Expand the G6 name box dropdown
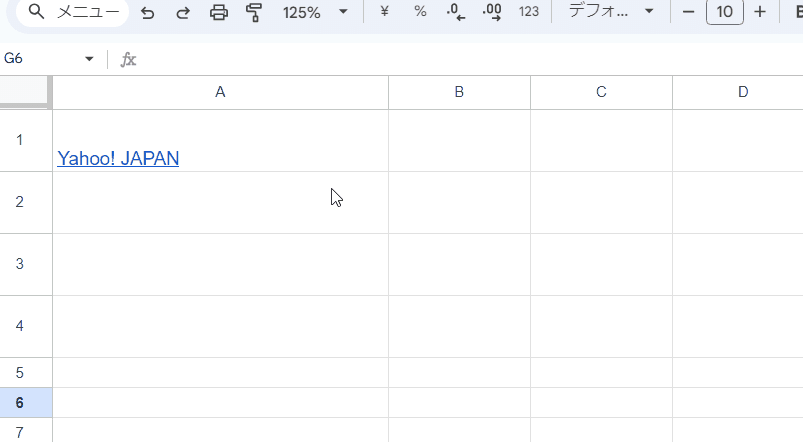Screen dimensions: 803x442 tap(89, 58)
